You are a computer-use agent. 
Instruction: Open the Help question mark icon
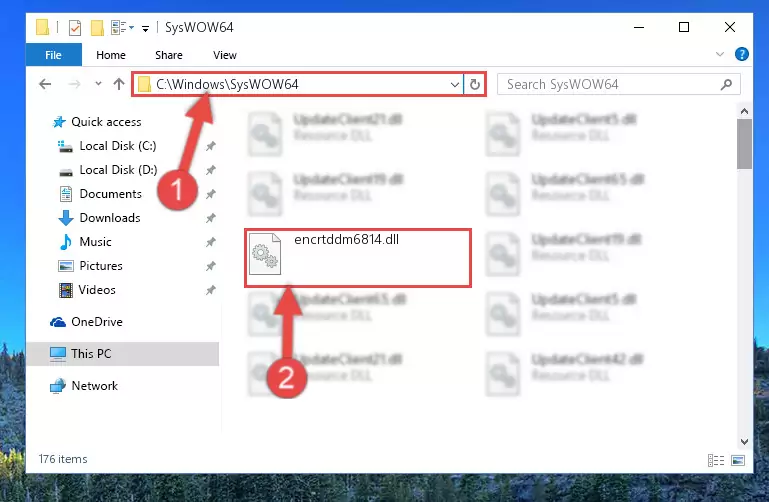point(742,54)
